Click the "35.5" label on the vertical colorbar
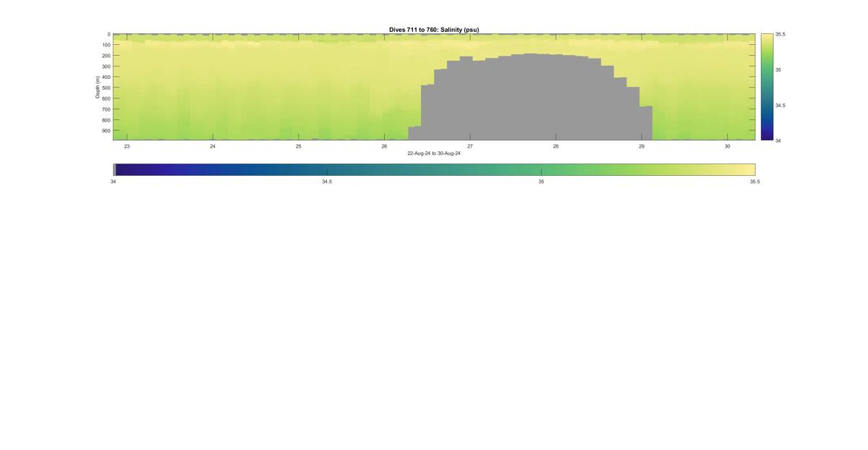Viewport: 868px width, 450px height. click(780, 34)
